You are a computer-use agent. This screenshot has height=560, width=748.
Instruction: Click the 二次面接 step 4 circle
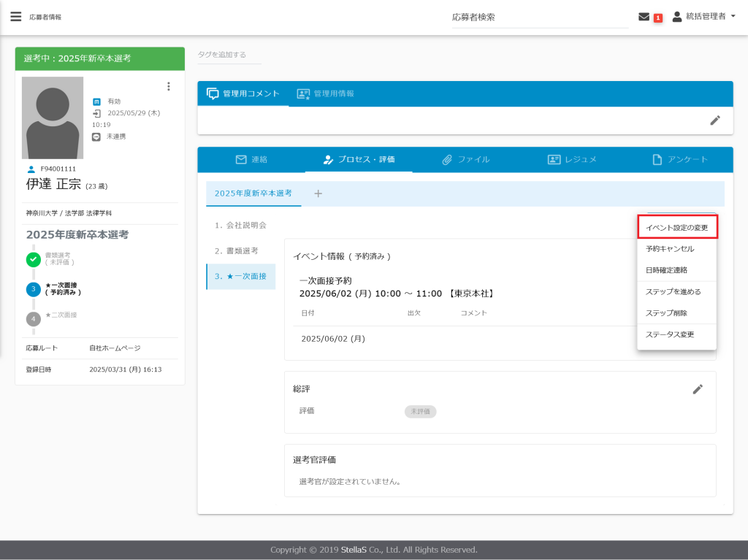[x=34, y=318]
